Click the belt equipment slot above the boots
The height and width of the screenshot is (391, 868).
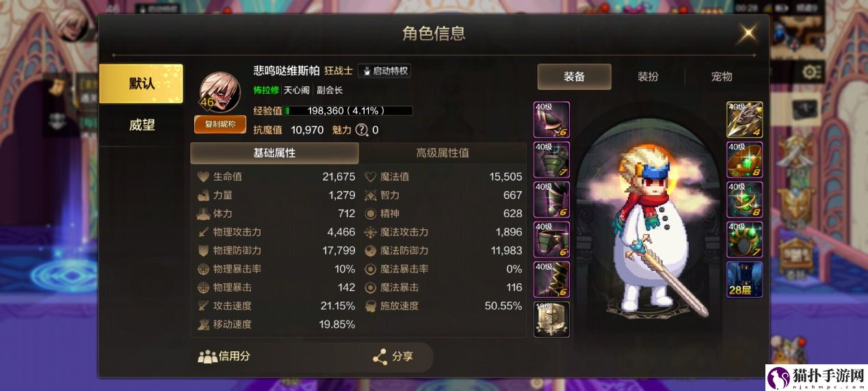(551, 240)
